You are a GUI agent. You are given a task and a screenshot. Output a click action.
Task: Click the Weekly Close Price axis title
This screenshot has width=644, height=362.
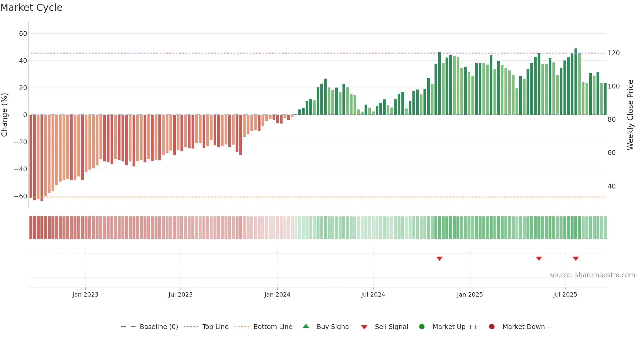[x=630, y=115]
